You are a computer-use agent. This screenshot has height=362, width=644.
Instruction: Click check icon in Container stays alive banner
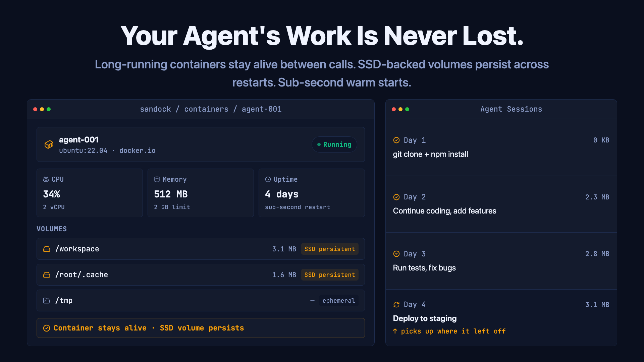(47, 328)
